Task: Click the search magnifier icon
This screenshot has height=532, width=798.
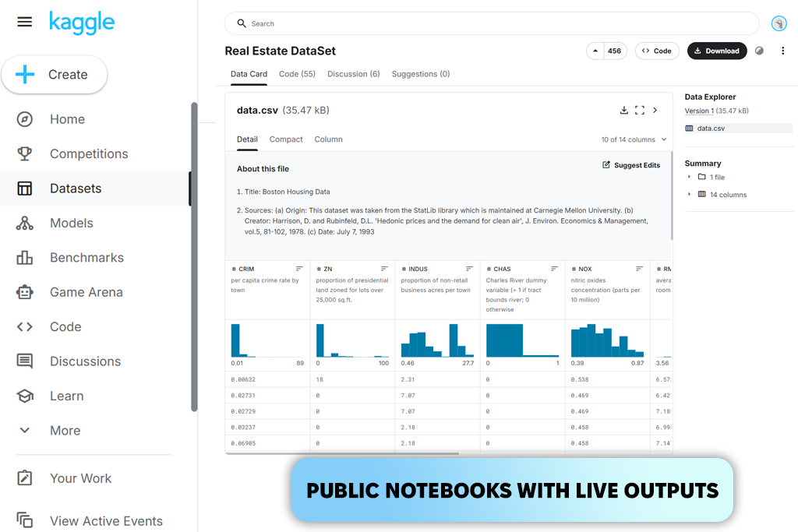Action: pyautogui.click(x=242, y=23)
